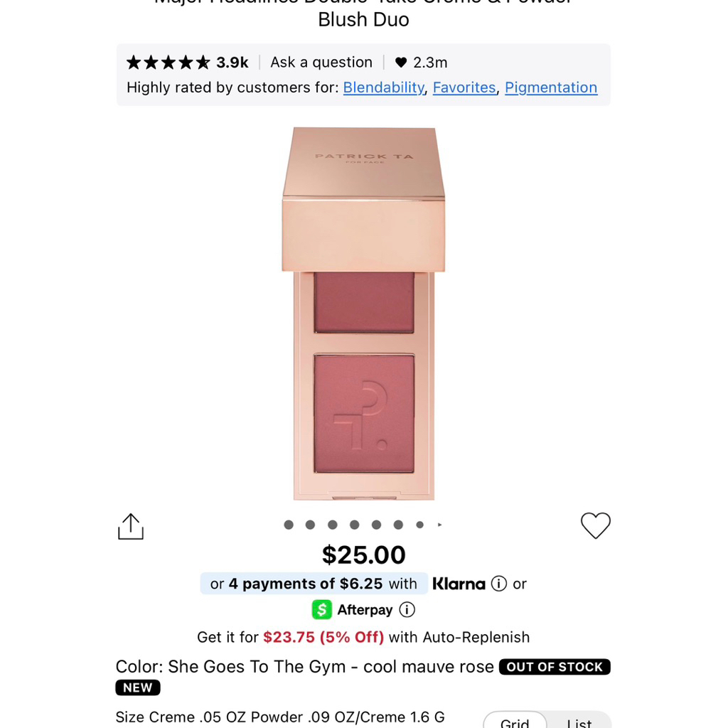Favorite the product using the heart icon
Viewport: 728px width, 728px height.
coord(596,525)
